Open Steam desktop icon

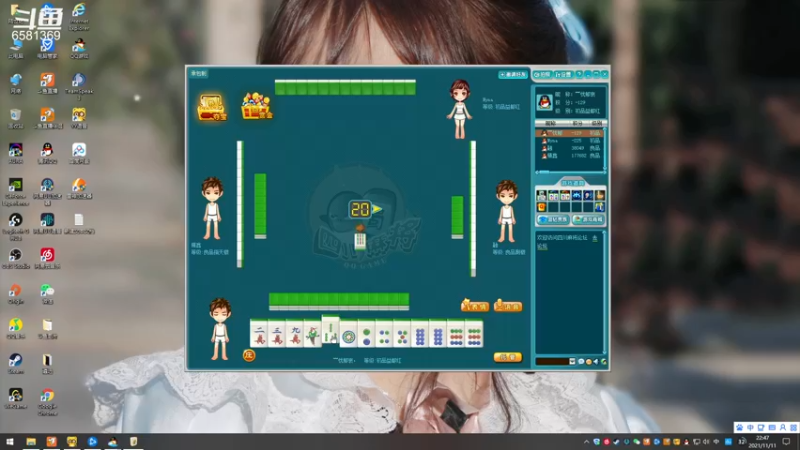click(15, 364)
